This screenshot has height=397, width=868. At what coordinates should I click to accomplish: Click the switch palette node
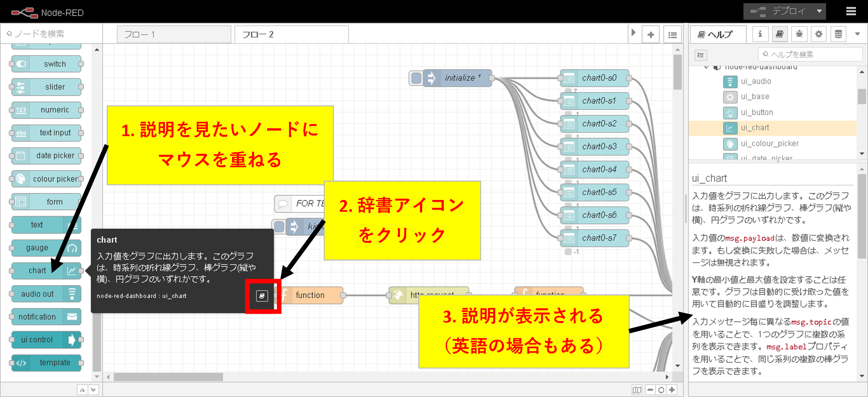point(46,64)
